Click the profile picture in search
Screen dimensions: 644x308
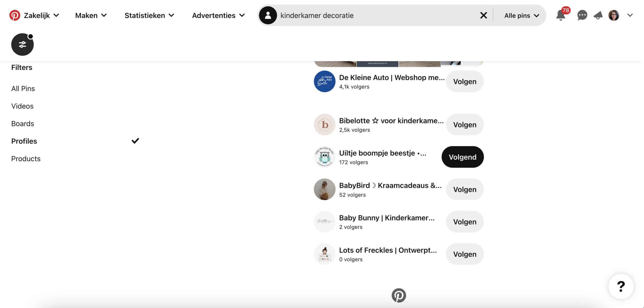268,15
